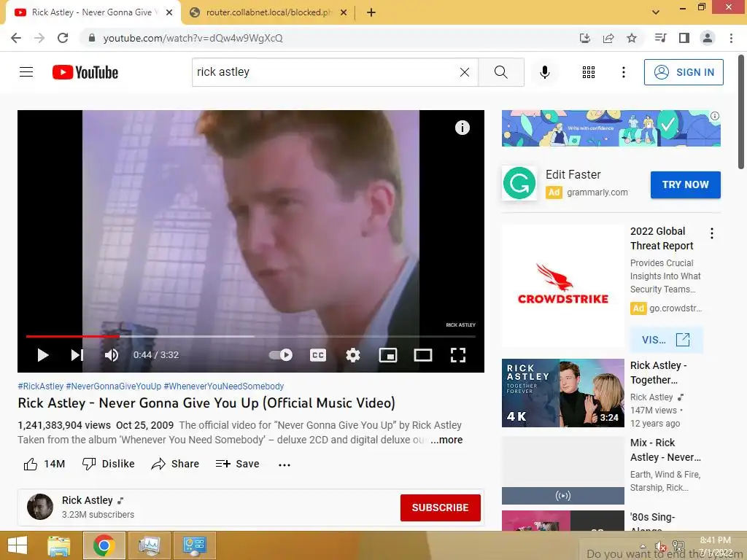The width and height of the screenshot is (747, 560).
Task: Click TRY NOW on Grammarly ad
Action: [x=685, y=184]
